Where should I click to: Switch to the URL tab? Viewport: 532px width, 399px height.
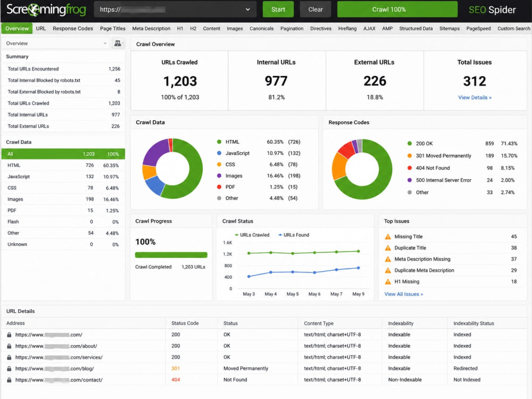41,29
